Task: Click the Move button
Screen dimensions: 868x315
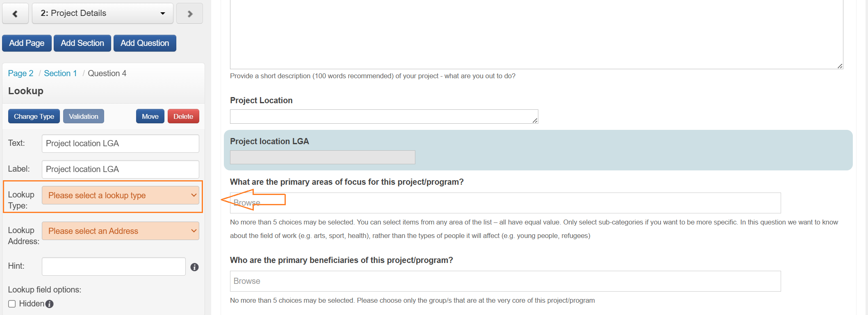Action: (x=150, y=116)
